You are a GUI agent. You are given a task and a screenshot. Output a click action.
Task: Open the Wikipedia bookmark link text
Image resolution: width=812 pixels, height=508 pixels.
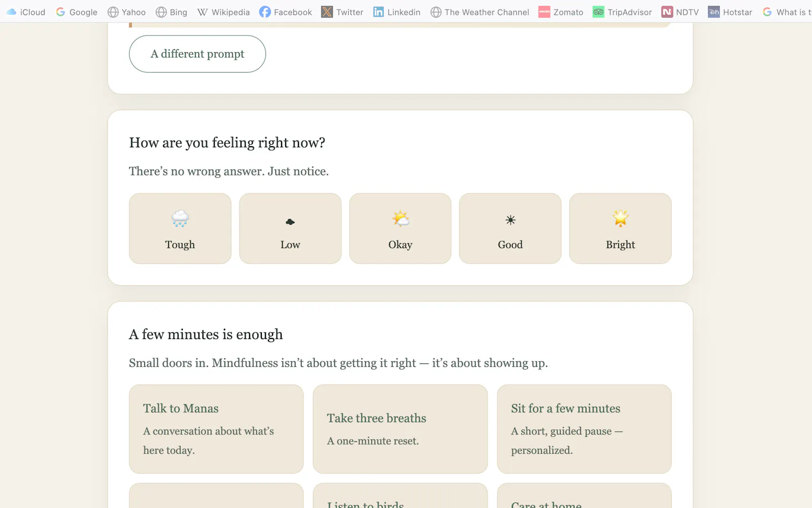[230, 12]
